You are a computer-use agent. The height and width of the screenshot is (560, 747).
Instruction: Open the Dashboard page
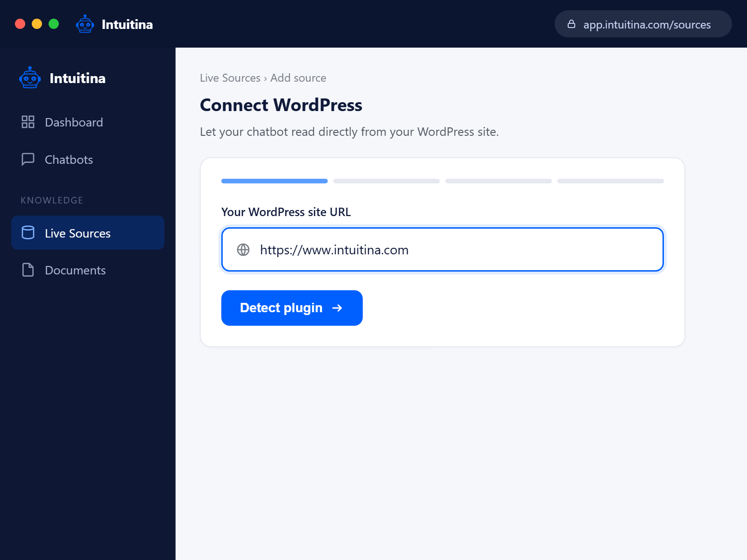(x=88, y=122)
